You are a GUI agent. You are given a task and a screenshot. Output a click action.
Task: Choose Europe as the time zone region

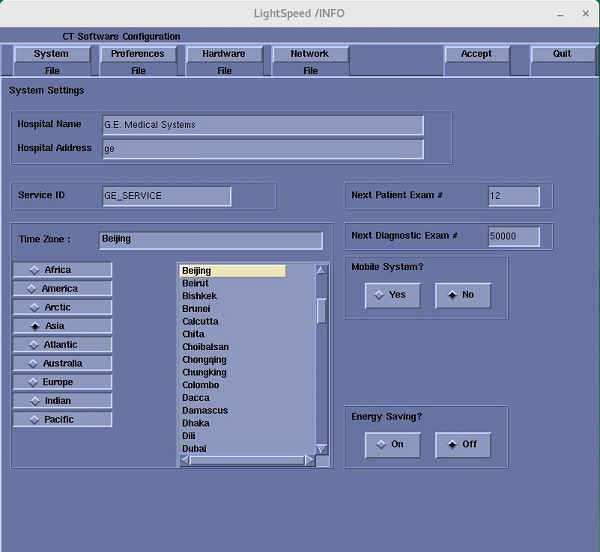click(x=62, y=382)
